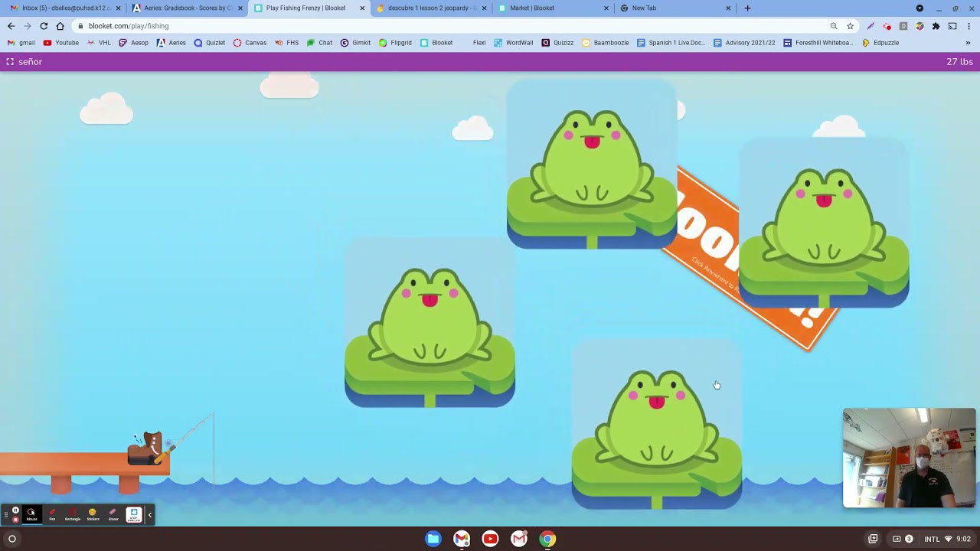980x551 pixels.
Task: Click the Cast icon in toolbar
Action: click(952, 26)
